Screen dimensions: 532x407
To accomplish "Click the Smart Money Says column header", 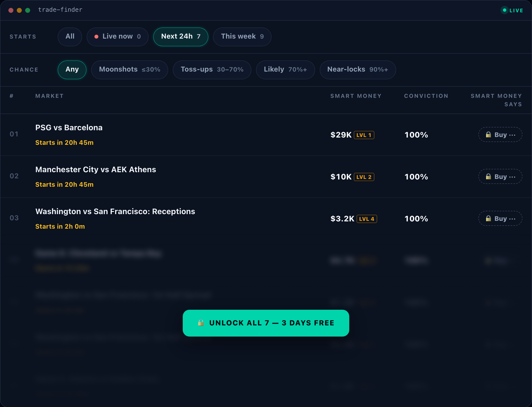I will [497, 100].
